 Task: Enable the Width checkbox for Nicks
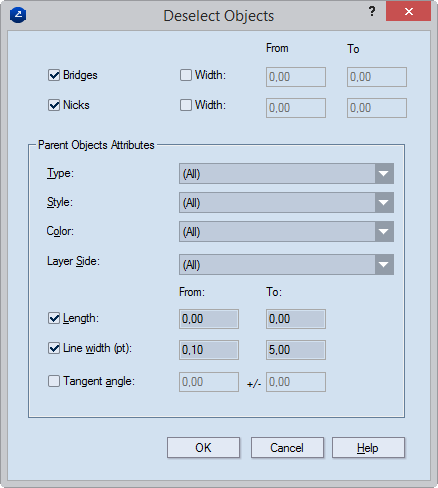coord(186,105)
